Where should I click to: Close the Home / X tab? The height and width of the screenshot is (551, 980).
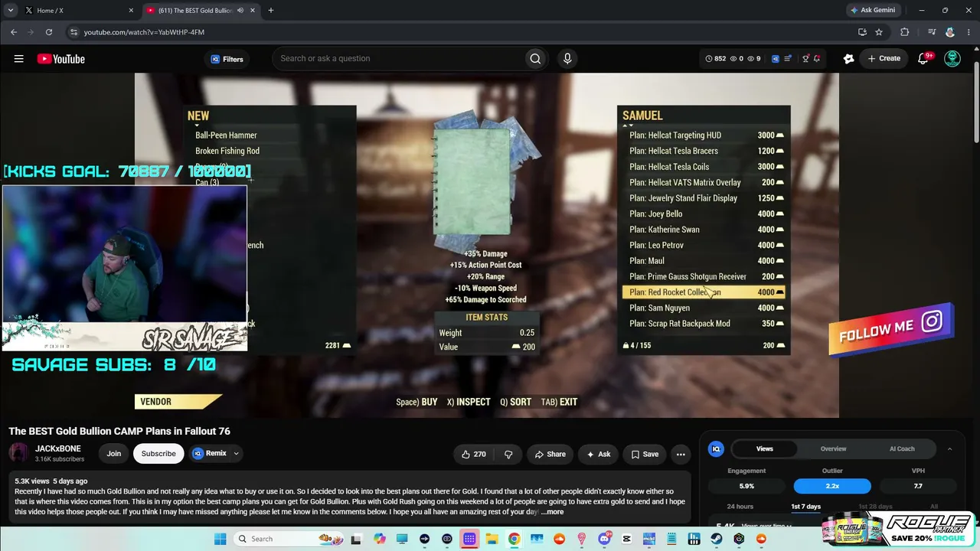tap(131, 11)
